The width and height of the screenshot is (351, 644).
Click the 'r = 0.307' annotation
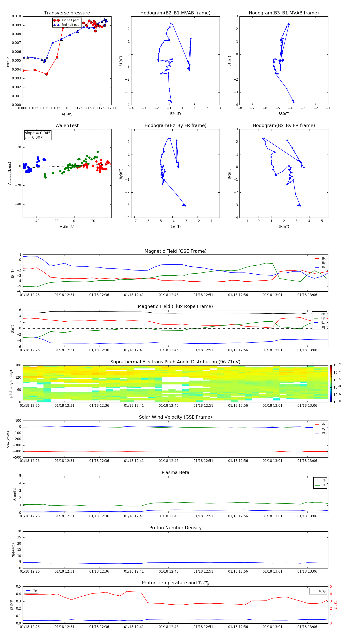(34, 137)
